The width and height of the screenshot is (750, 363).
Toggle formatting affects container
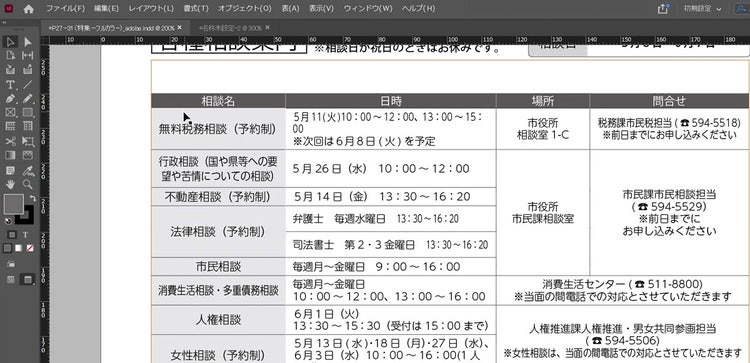12,235
